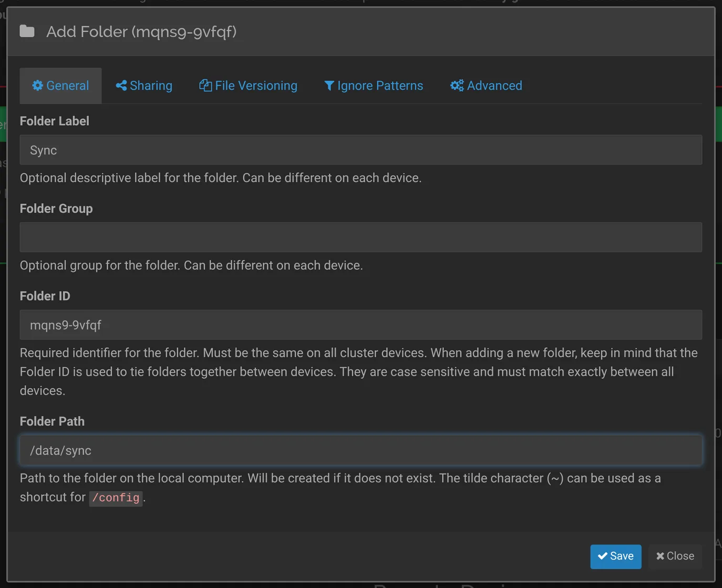This screenshot has width=722, height=588.
Task: Click the 'Optional group for the folder' help text
Action: [191, 265]
